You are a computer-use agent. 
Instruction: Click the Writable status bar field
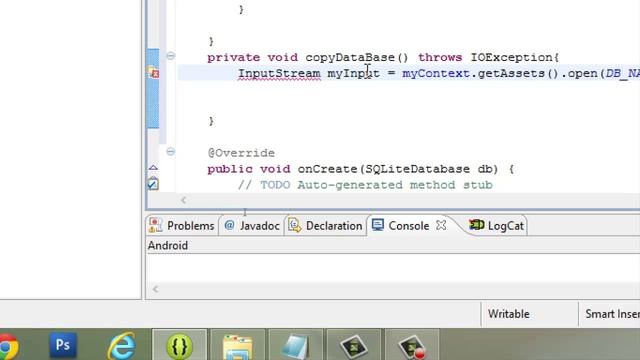(x=509, y=314)
